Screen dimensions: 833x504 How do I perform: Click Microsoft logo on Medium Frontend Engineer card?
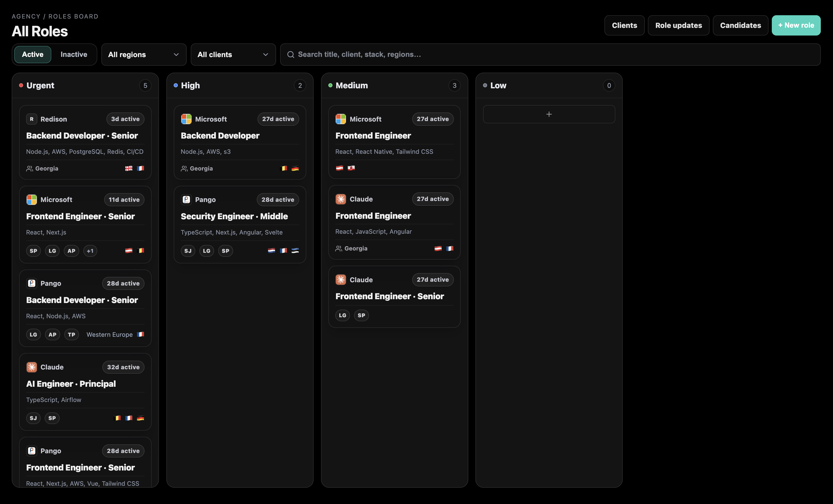point(341,119)
